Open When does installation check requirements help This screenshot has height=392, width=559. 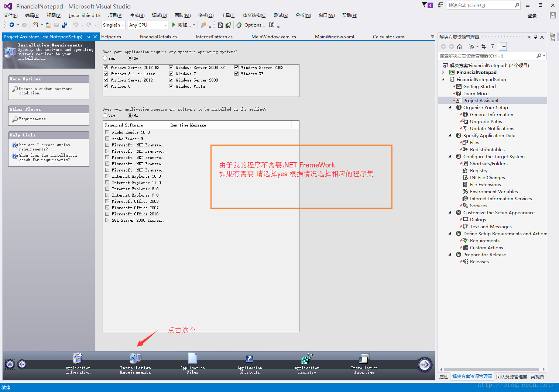(48, 157)
